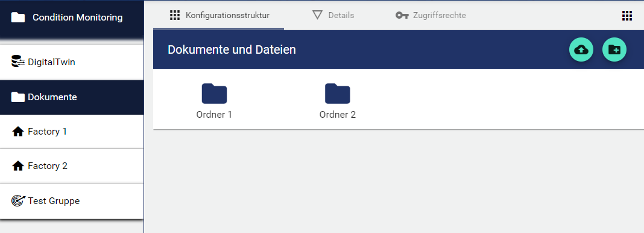Click the Condition Monitoring folder icon
The height and width of the screenshot is (233, 644).
(17, 18)
